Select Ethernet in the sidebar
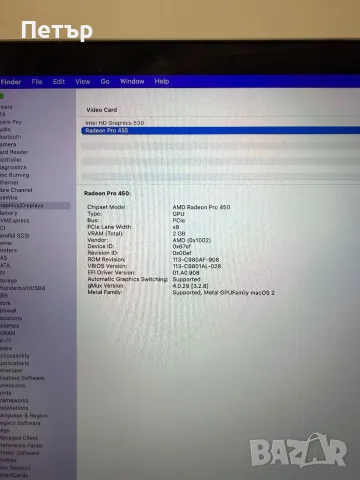 tap(9, 183)
